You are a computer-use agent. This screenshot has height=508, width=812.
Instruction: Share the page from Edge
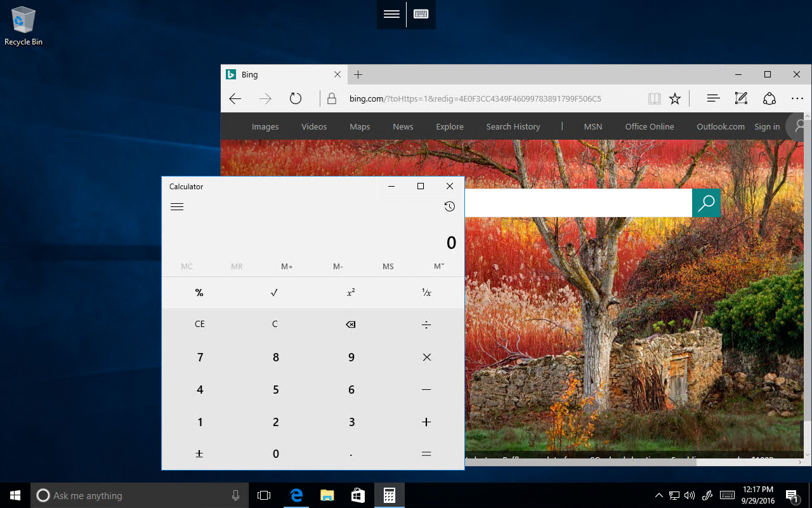coord(769,98)
